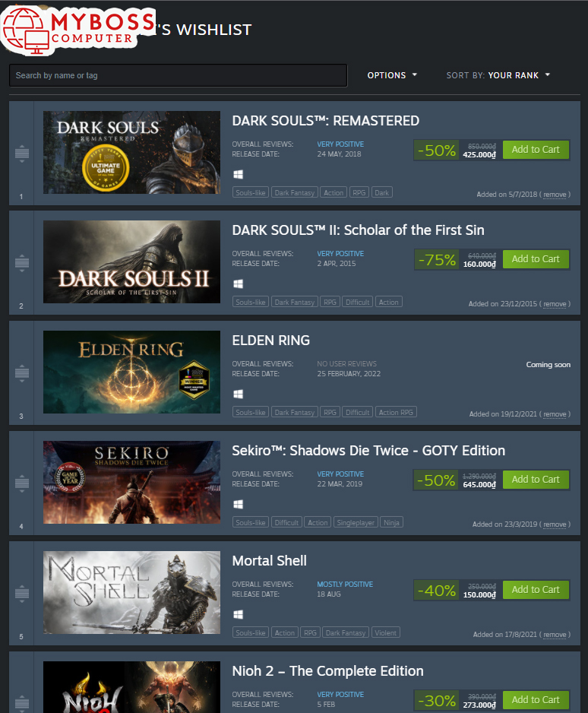
Task: Click the drag handle for Dark Souls Remastered
Action: tap(22, 154)
